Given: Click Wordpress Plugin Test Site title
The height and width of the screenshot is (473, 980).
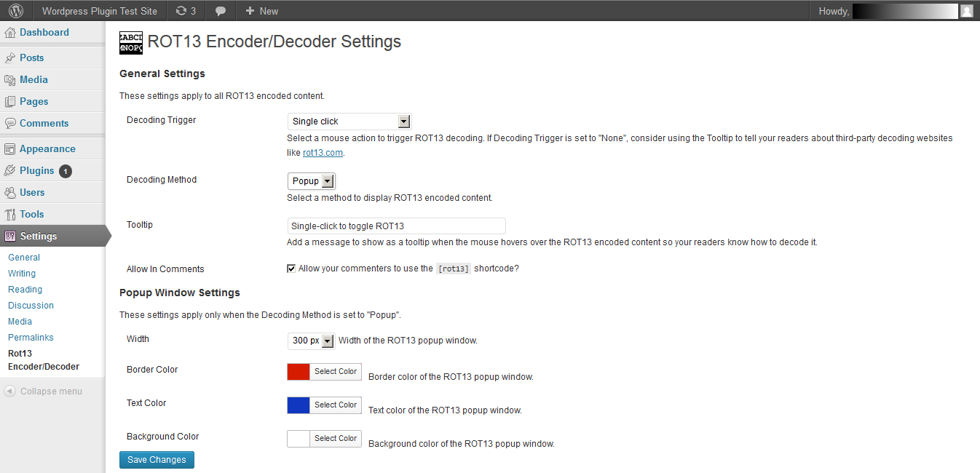Looking at the screenshot, I should tap(99, 11).
